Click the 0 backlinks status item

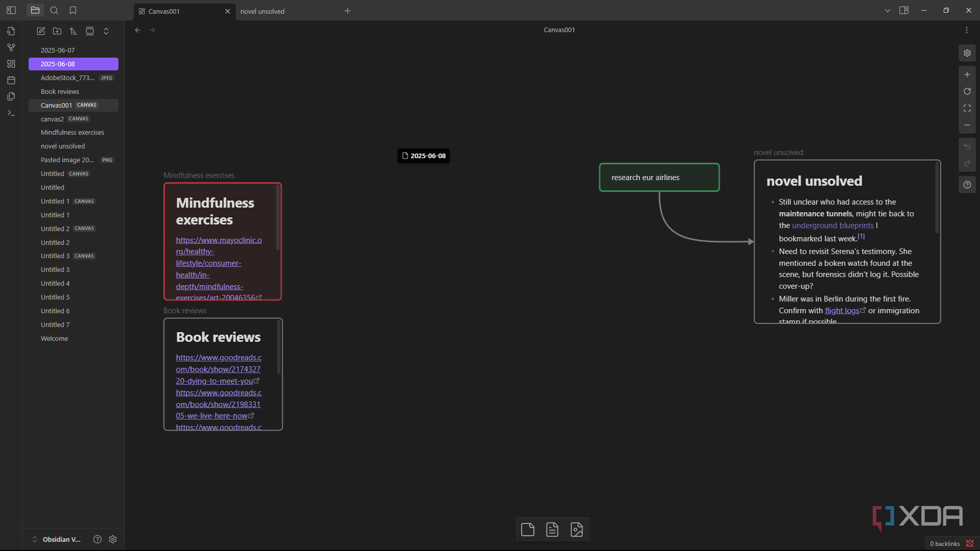[945, 544]
